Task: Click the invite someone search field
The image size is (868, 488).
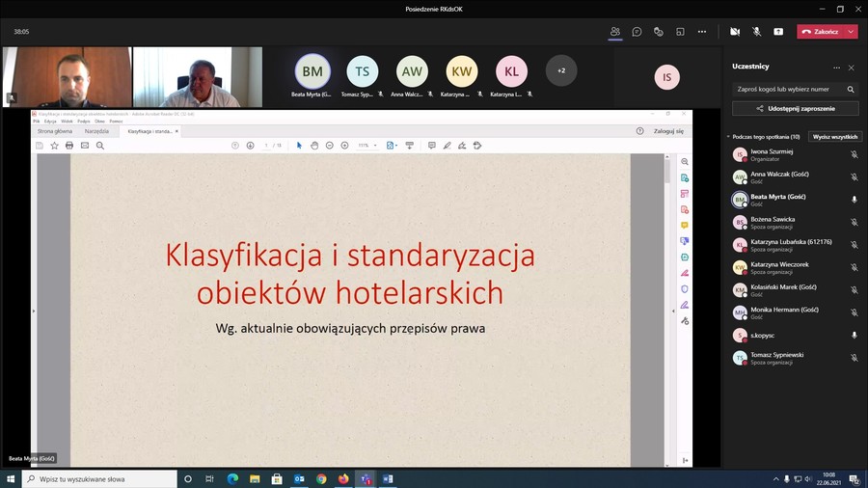Action: tap(787, 89)
